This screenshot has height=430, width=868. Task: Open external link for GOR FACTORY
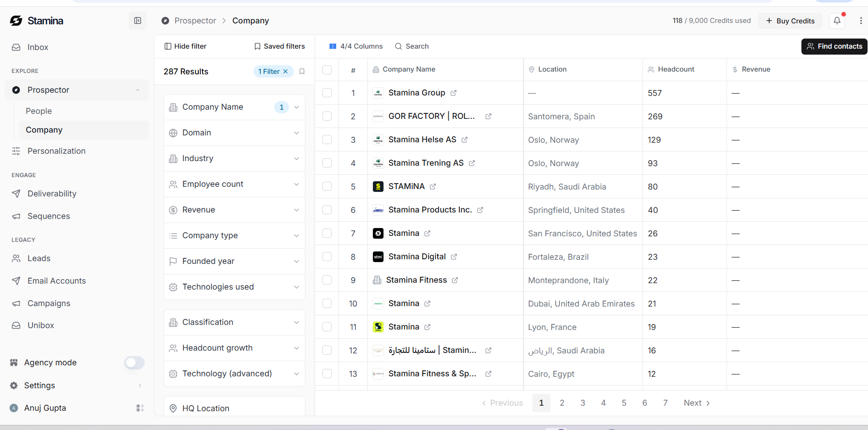click(x=488, y=117)
